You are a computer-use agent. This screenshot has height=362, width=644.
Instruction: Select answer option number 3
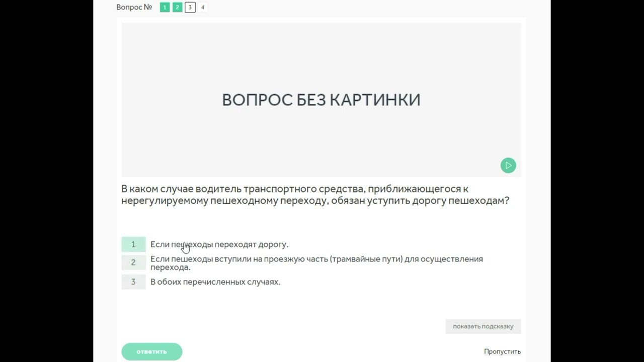(x=133, y=282)
